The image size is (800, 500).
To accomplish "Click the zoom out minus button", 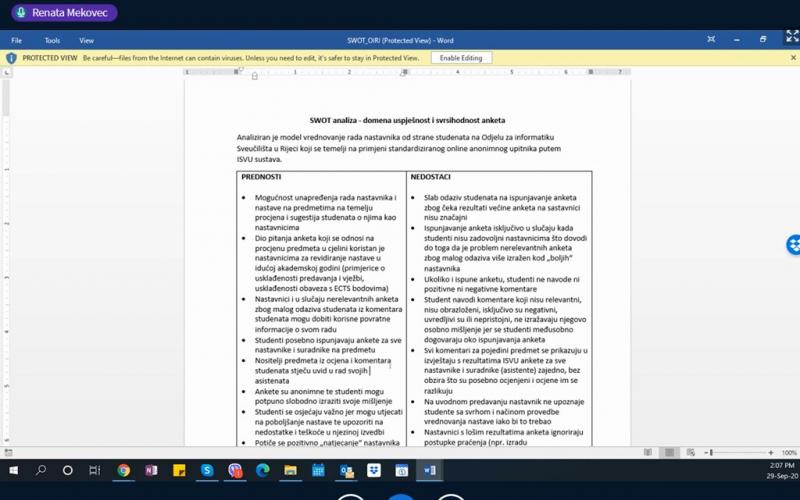I will tap(706, 453).
